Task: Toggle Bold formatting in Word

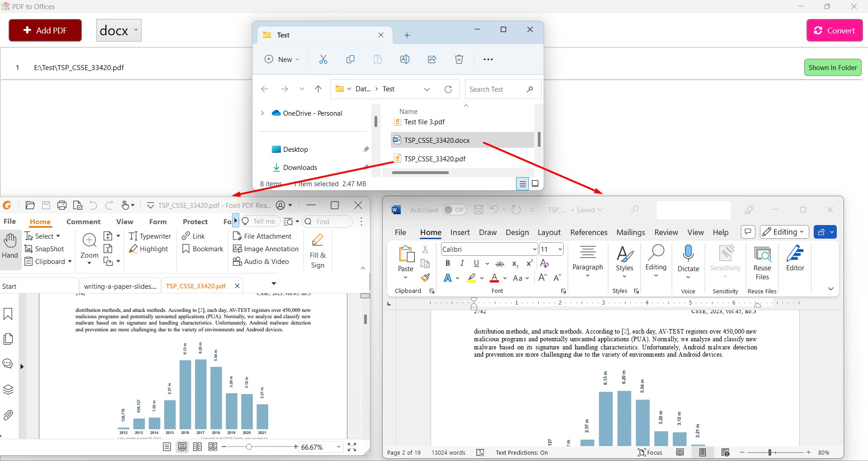Action: tap(448, 263)
